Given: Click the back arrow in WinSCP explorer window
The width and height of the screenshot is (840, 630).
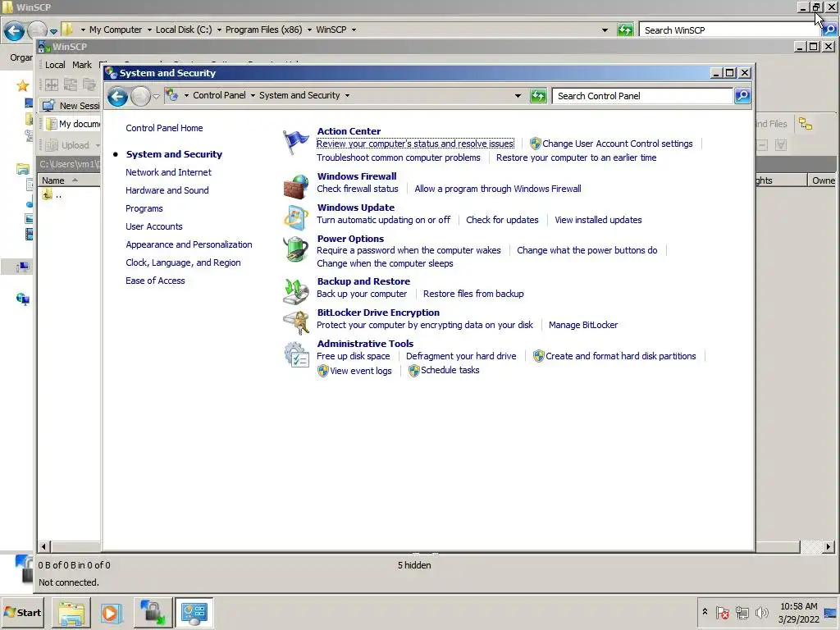Looking at the screenshot, I should pyautogui.click(x=15, y=31).
